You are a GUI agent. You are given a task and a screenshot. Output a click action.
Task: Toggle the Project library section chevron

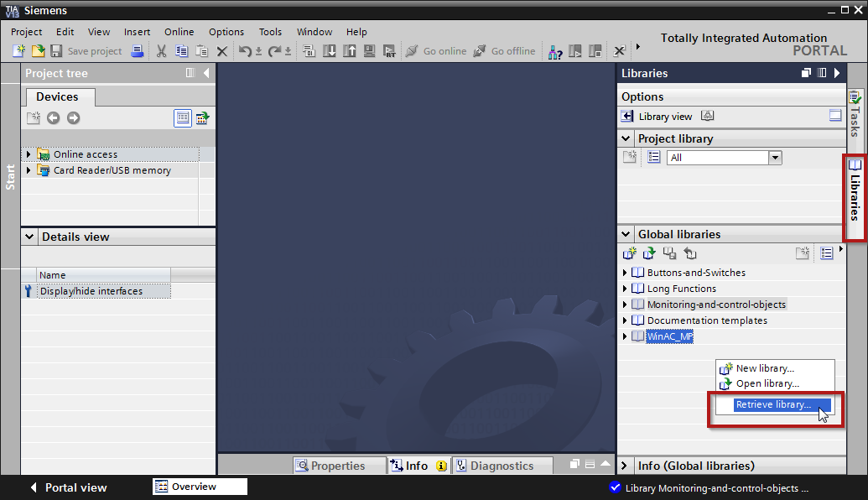(626, 138)
